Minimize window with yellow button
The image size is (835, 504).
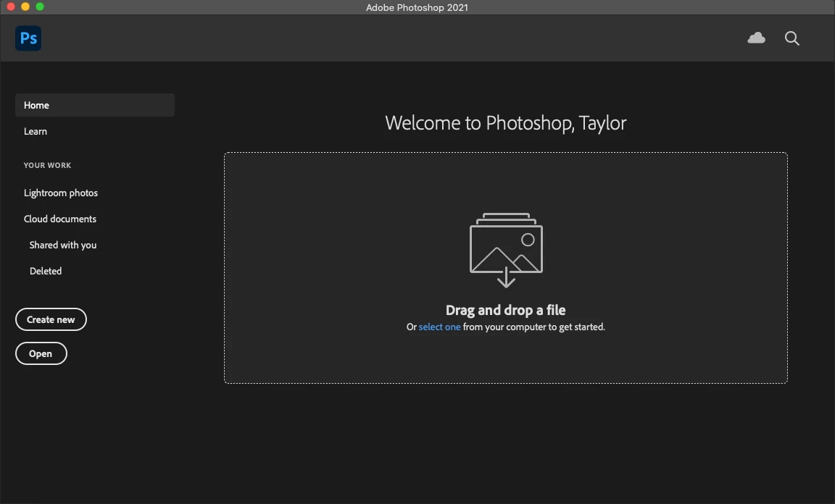coord(25,7)
